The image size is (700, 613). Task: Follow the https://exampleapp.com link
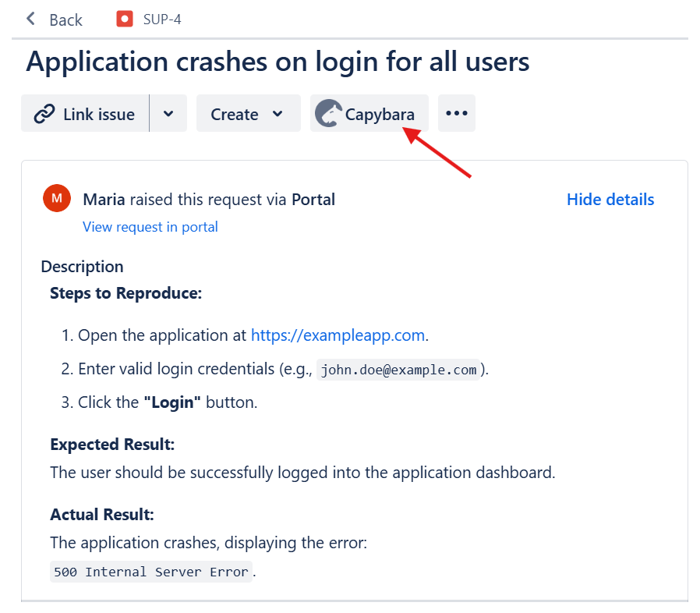pos(338,335)
